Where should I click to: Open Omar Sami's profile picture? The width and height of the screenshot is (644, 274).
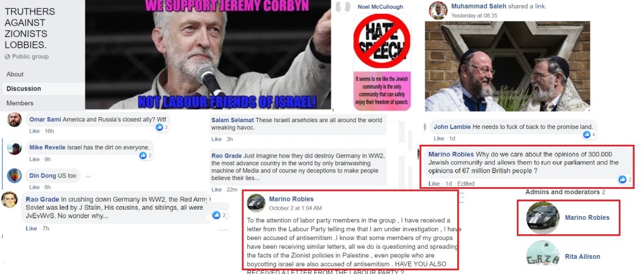pyautogui.click(x=14, y=120)
